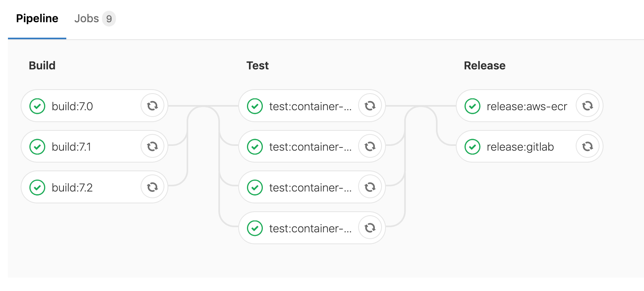Retry the release:gitlab job

point(588,147)
